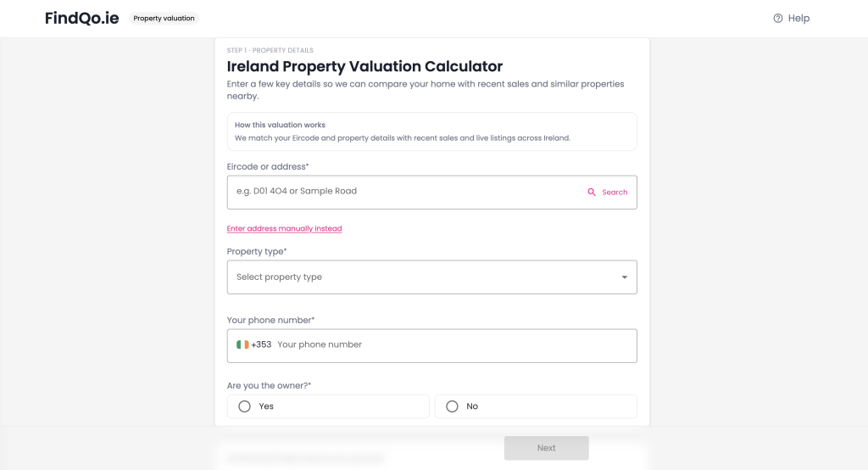Expand the property type dropdown arrow

[625, 277]
